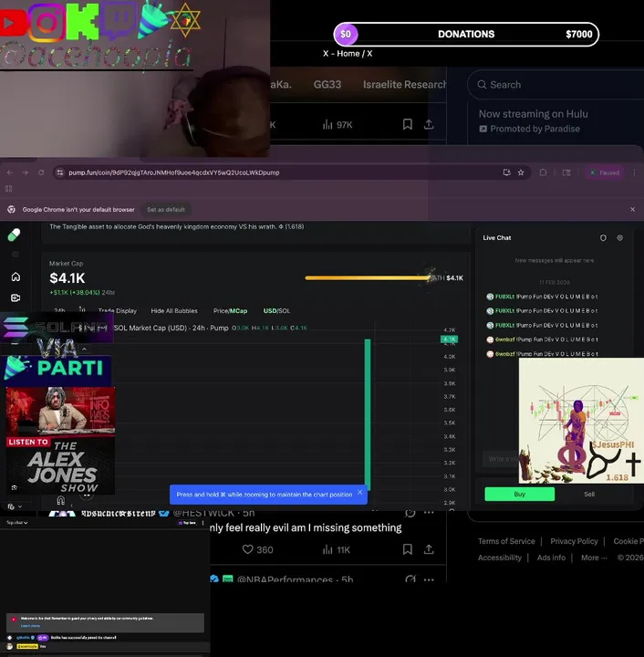This screenshot has width=644, height=657.
Task: Switch to the GG33 tab on X
Action: click(x=327, y=85)
